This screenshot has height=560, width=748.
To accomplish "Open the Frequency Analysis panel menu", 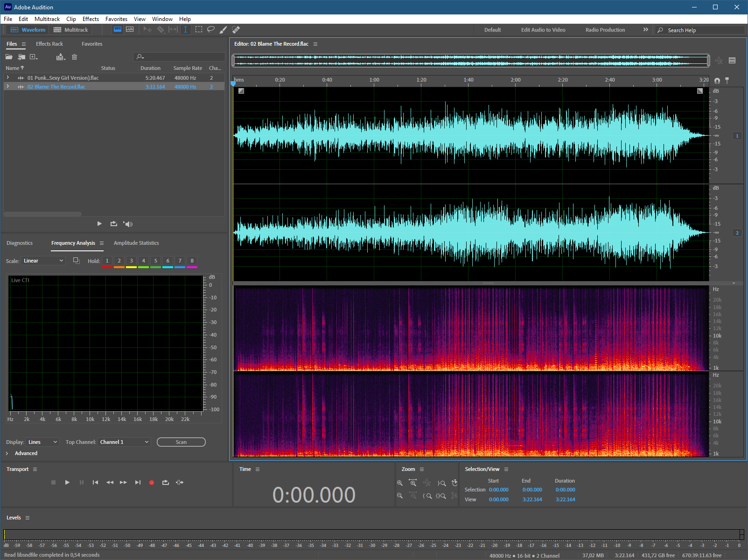I will (102, 243).
